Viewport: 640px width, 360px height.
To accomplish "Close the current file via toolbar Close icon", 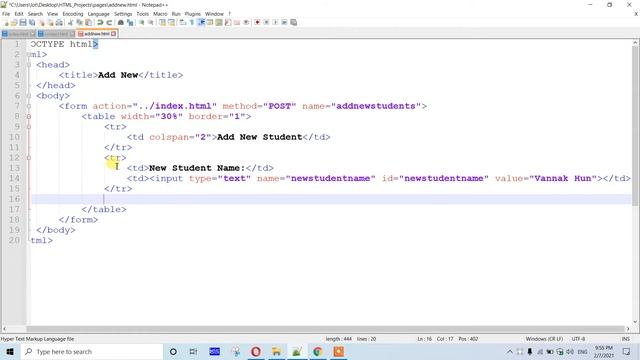I will click(x=41, y=22).
